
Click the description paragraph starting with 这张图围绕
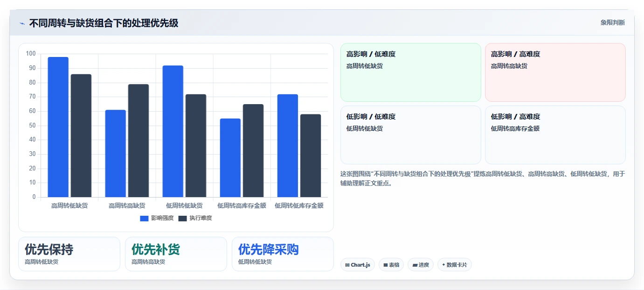pyautogui.click(x=483, y=178)
